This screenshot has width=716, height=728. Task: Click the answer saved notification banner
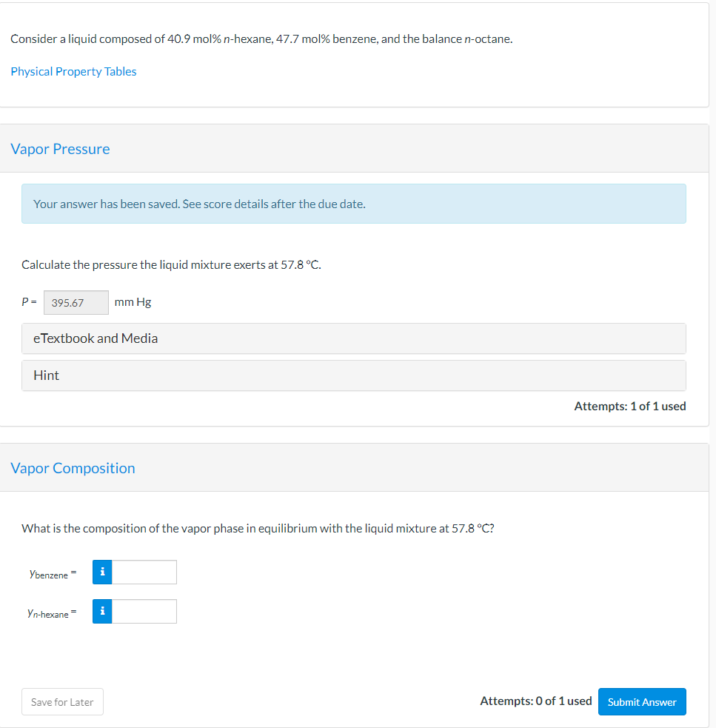point(353,204)
